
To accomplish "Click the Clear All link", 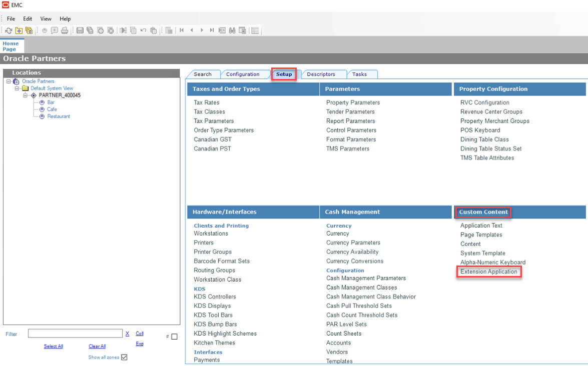I will [x=97, y=346].
